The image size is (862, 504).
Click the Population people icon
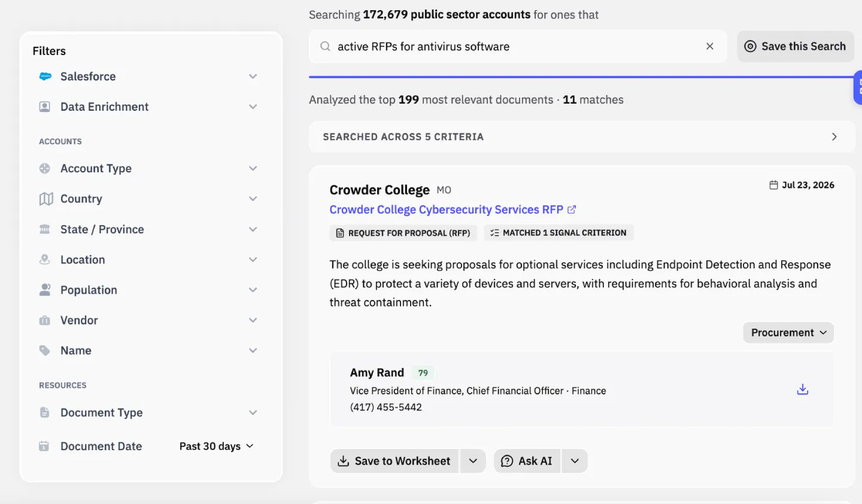coord(45,290)
